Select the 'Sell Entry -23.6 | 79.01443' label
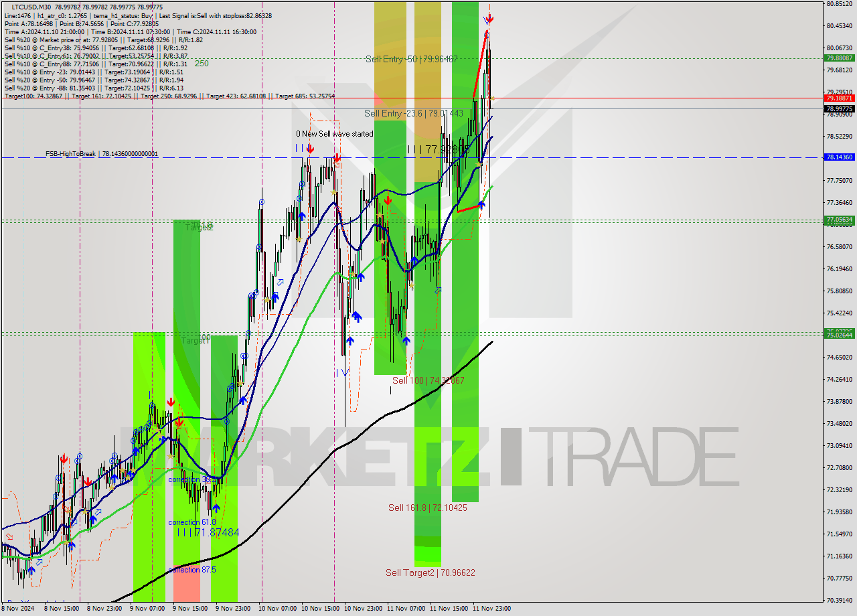 413,113
